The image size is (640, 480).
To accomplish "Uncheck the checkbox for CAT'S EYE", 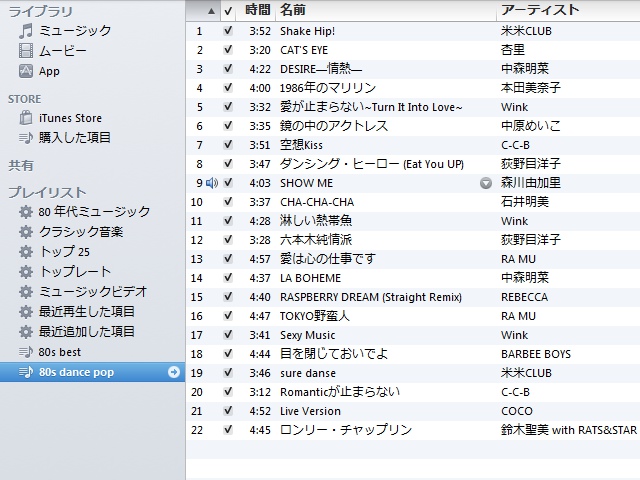I will click(x=228, y=50).
